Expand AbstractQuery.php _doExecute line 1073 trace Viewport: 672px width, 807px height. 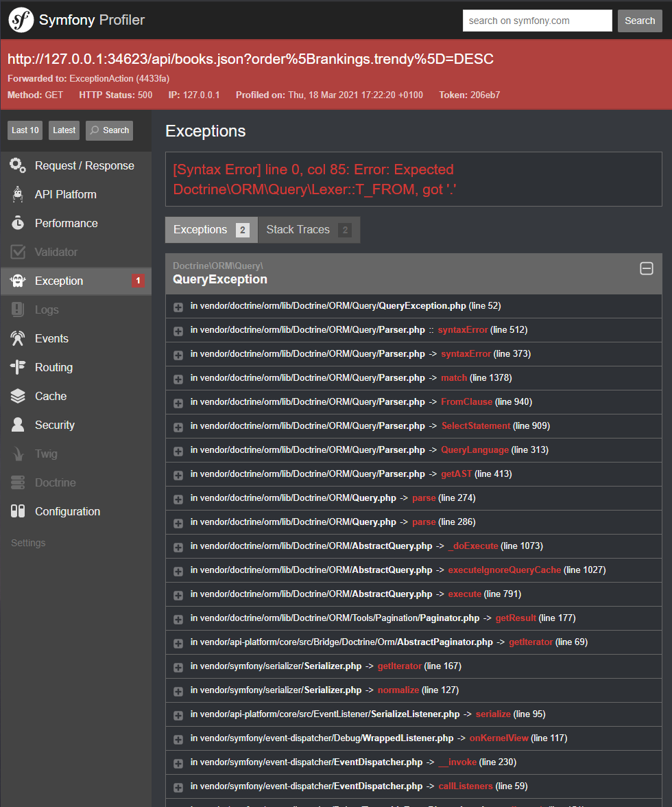pos(178,548)
